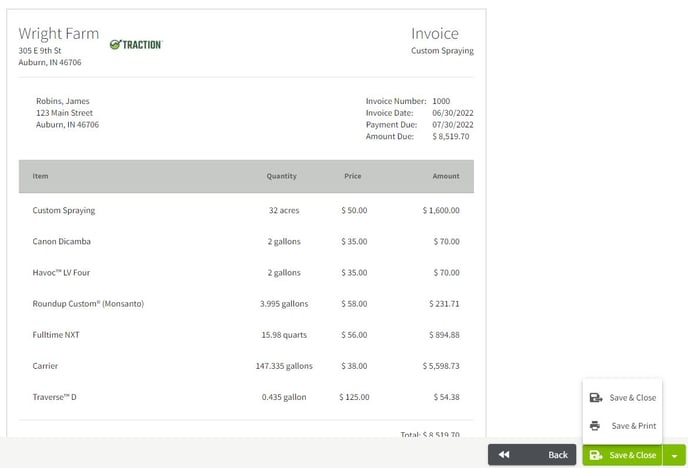This screenshot has height=468, width=688.
Task: Click the customer name Robins, James
Action: (x=63, y=101)
